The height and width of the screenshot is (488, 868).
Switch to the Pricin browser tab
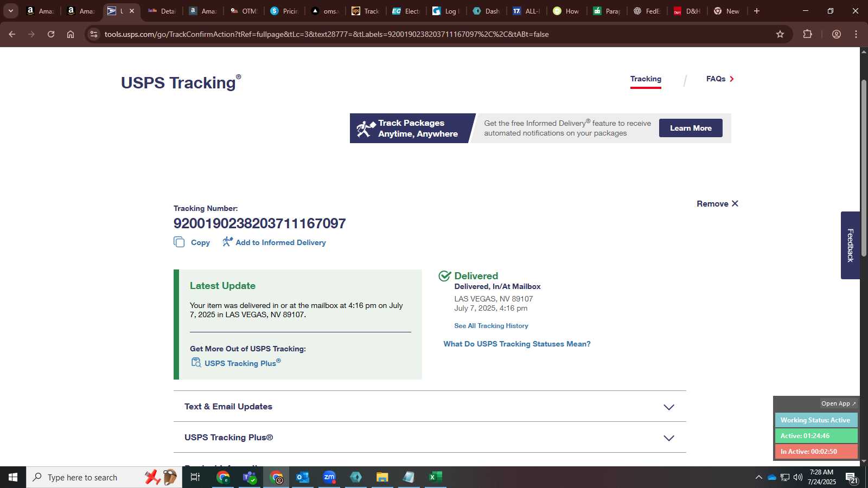284,11
